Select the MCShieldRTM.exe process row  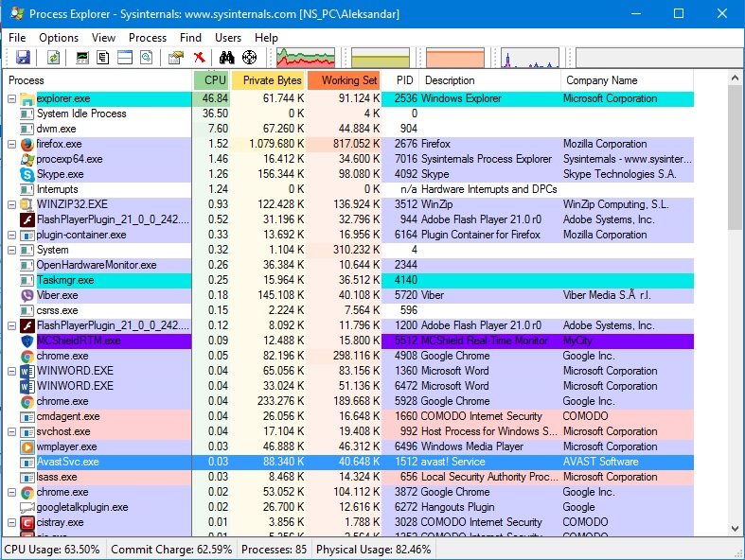[350, 341]
